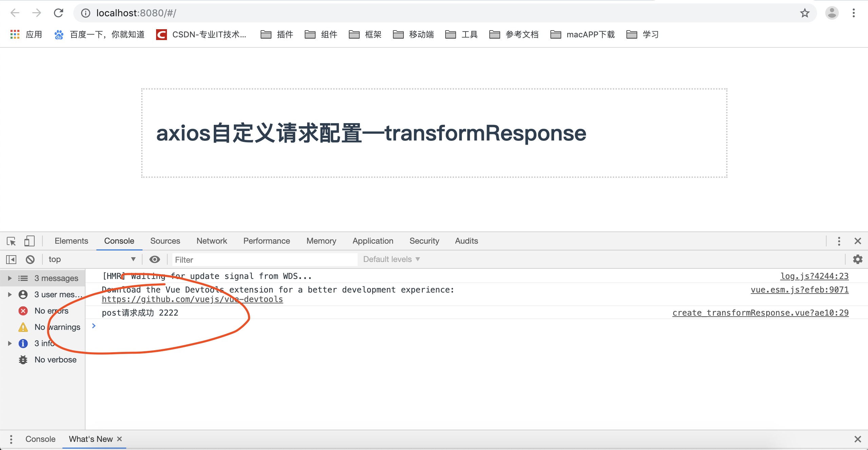Open Chrome's three-dot menu
This screenshot has width=868, height=450.
[x=854, y=13]
